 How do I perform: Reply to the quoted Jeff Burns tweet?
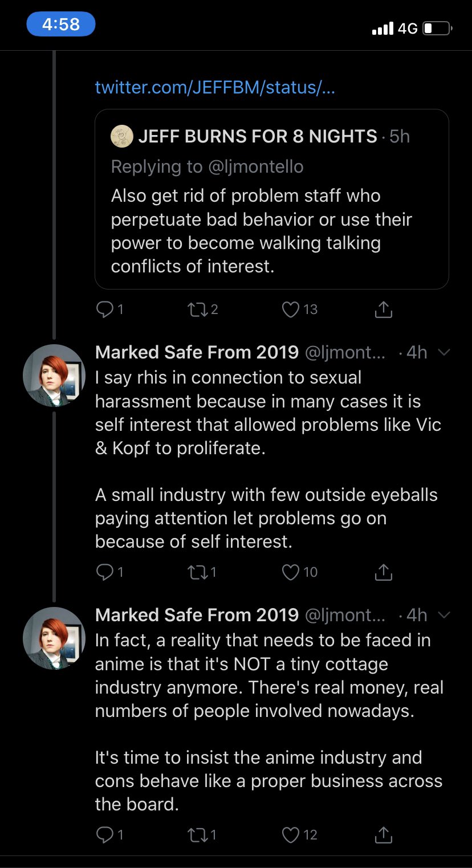(105, 309)
